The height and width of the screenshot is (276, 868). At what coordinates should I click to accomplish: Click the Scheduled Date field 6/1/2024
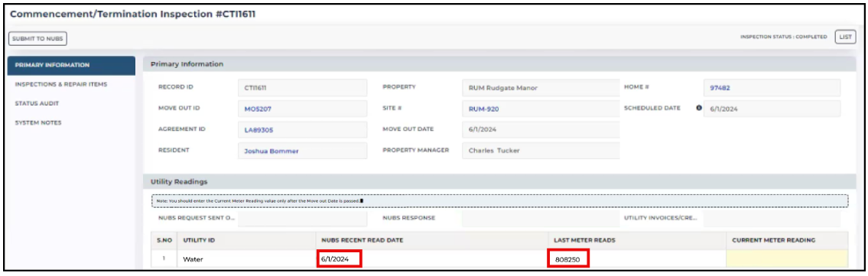772,109
